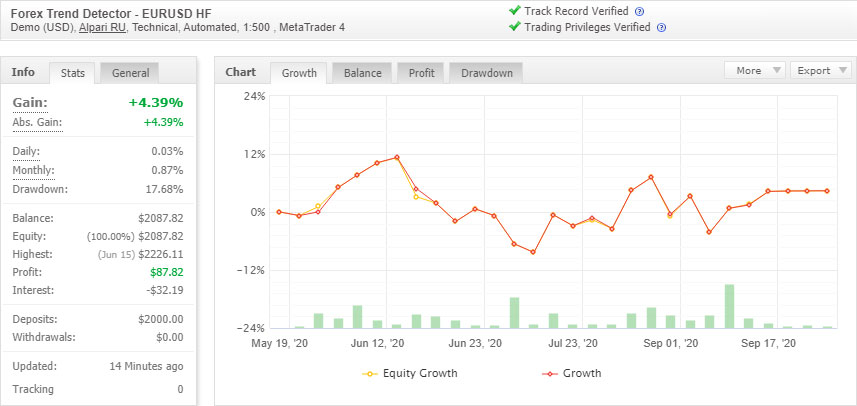Toggle Growth series in chart legend
The image size is (857, 406).
[x=571, y=374]
